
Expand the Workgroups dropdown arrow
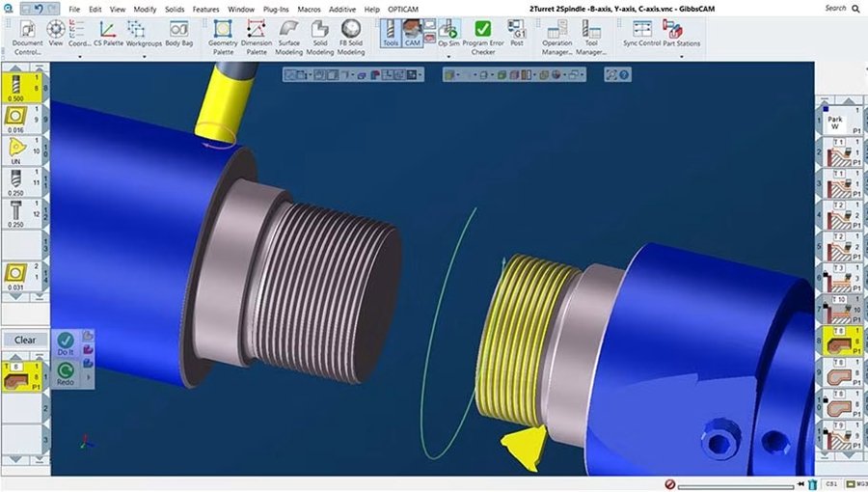click(144, 57)
